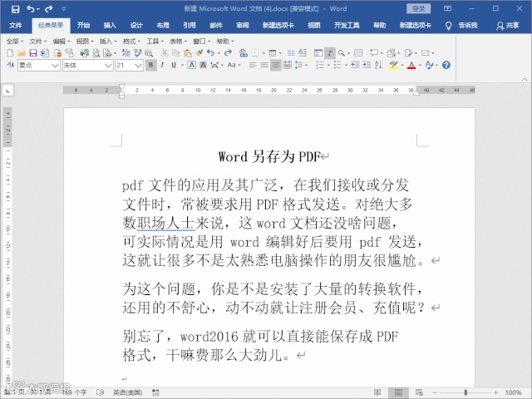
Task: Click the Paste clipboard icon
Action: (187, 53)
